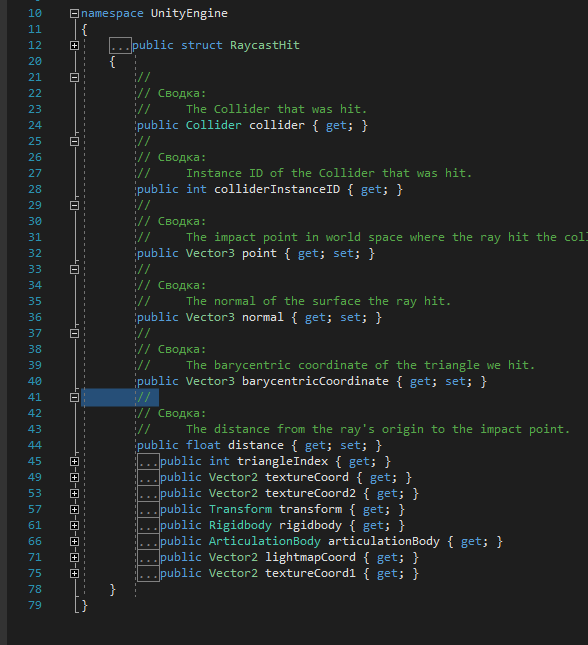Collapse the normal property comment block
This screenshot has height=645, width=588.
[74, 269]
